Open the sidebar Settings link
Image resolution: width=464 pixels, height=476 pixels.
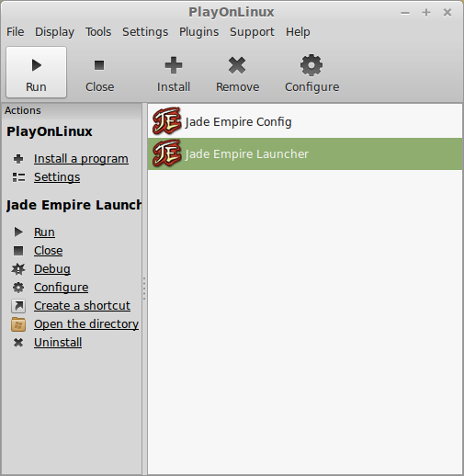click(x=57, y=177)
